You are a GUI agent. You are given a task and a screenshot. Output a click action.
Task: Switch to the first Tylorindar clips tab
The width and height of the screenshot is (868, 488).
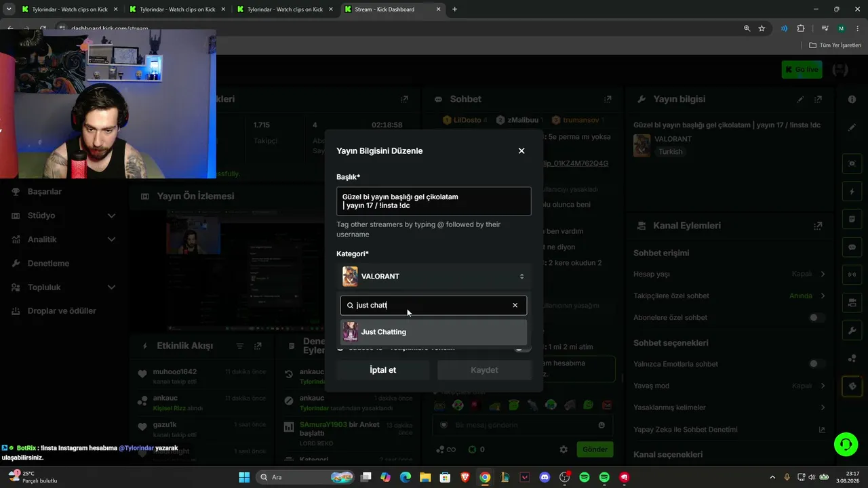pos(69,9)
